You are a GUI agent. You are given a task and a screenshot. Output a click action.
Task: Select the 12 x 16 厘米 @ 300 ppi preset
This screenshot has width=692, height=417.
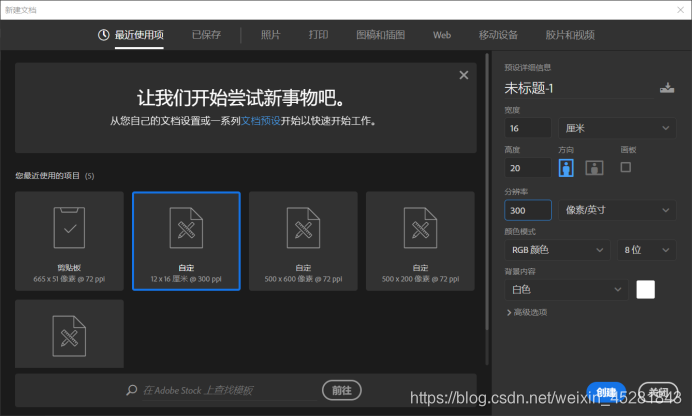(x=186, y=241)
